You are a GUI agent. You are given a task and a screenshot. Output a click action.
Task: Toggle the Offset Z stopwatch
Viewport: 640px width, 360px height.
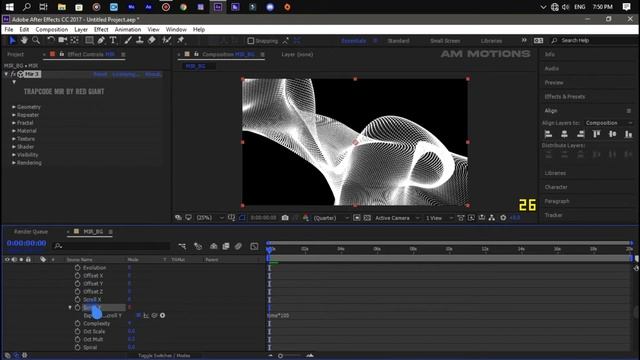pos(78,292)
